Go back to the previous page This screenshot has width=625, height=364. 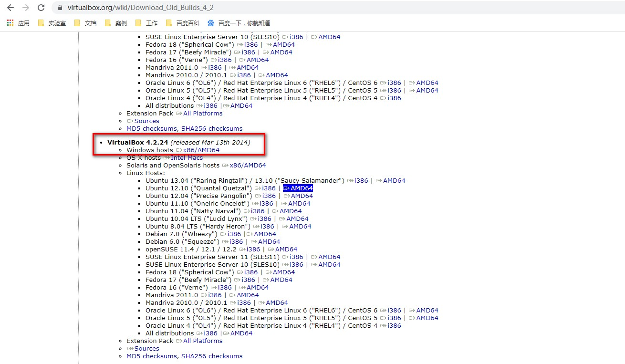[10, 8]
